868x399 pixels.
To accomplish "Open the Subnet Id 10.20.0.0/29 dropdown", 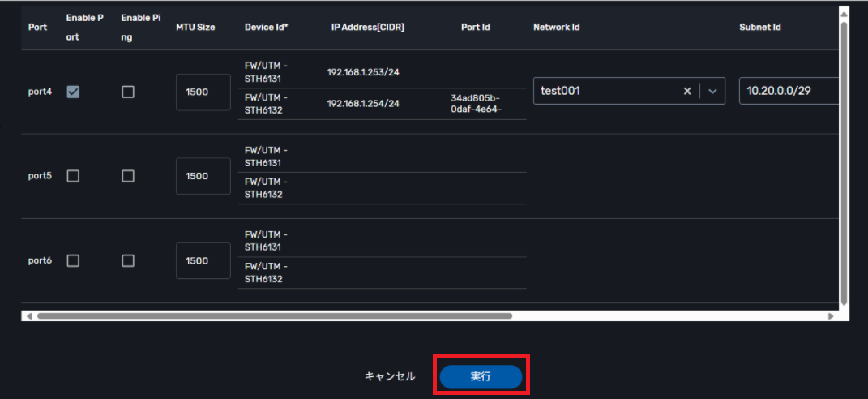I will pos(788,92).
